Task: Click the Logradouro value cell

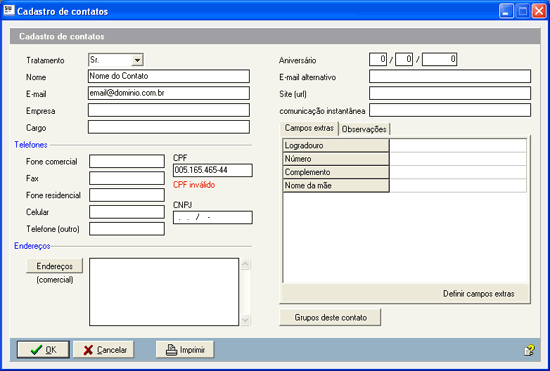Action: point(458,145)
